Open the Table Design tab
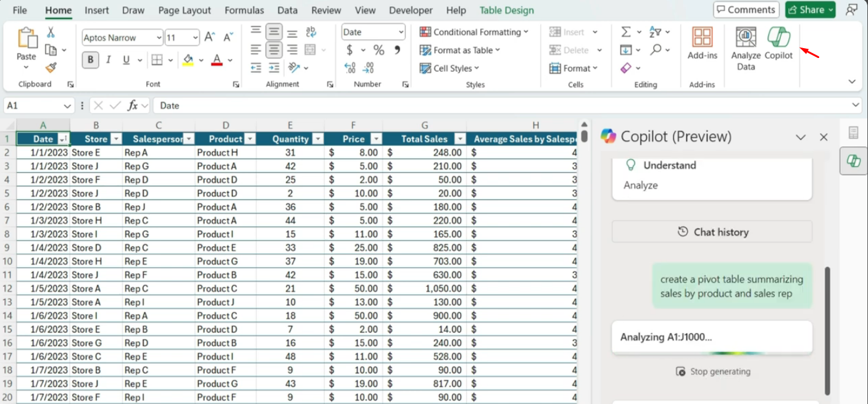The image size is (868, 404). (507, 10)
